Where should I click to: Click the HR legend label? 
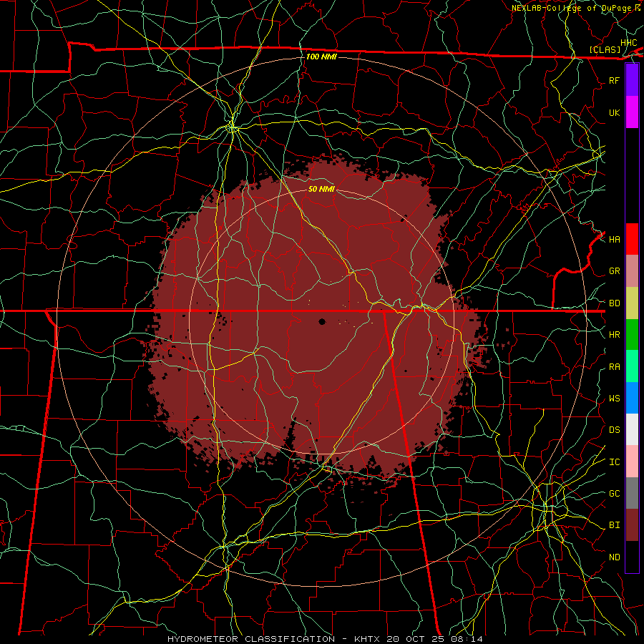point(615,335)
